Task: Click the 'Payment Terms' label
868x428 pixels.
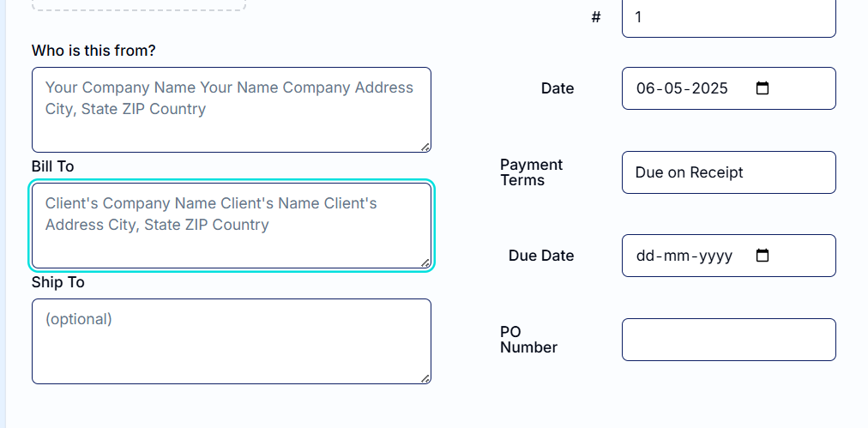Action: click(531, 172)
